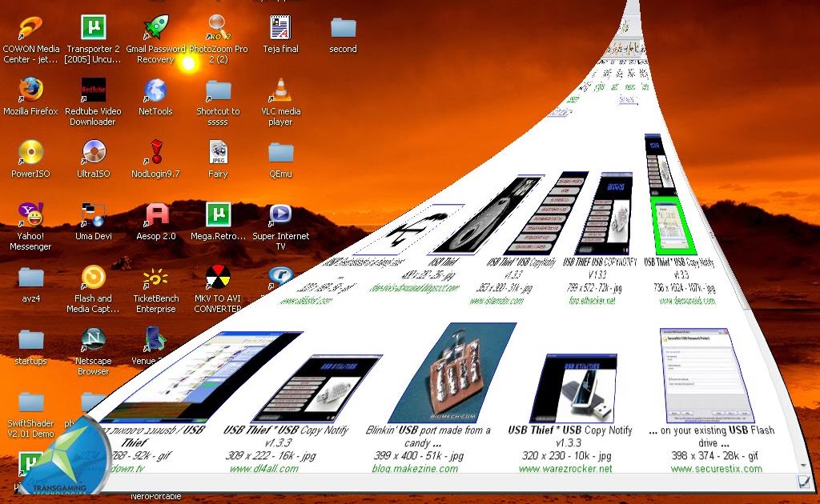Open the foro.elhacker.net result link
Image resolution: width=820 pixels, height=504 pixels.
(592, 301)
